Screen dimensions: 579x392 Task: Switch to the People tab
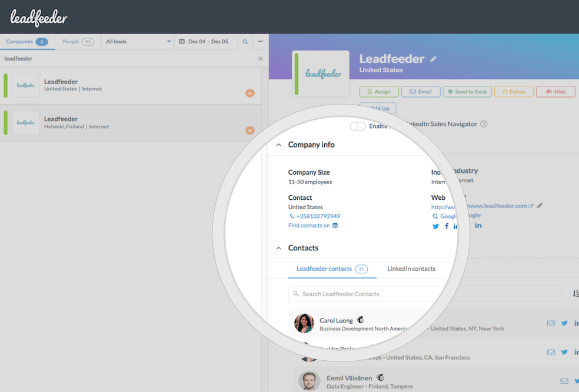click(x=78, y=42)
